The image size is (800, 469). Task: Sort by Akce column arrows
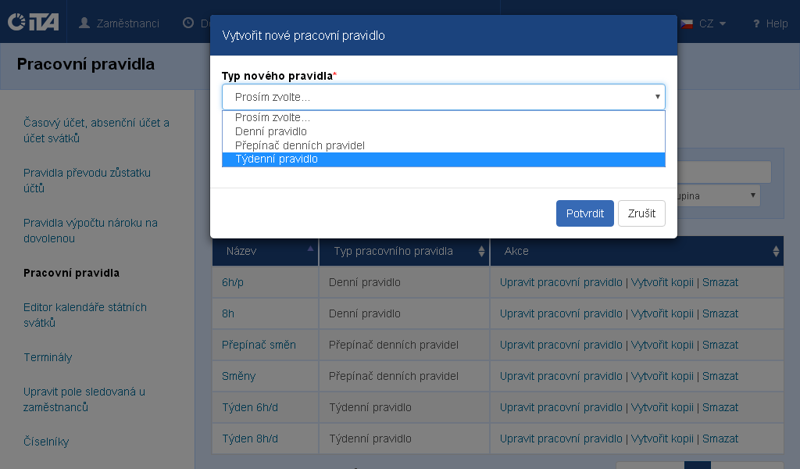pos(777,251)
